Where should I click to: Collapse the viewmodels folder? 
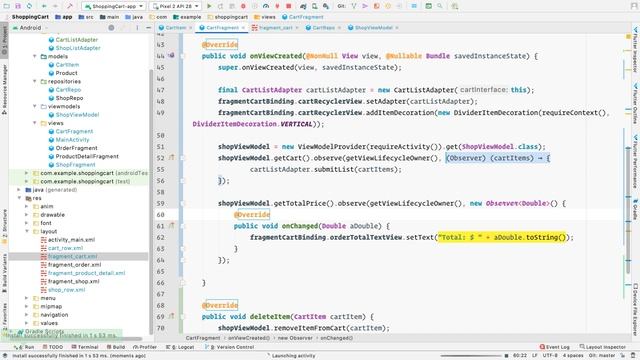35,106
